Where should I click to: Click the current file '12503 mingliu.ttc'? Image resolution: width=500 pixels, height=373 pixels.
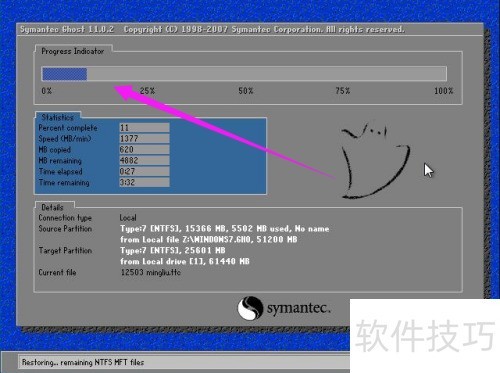(x=151, y=273)
